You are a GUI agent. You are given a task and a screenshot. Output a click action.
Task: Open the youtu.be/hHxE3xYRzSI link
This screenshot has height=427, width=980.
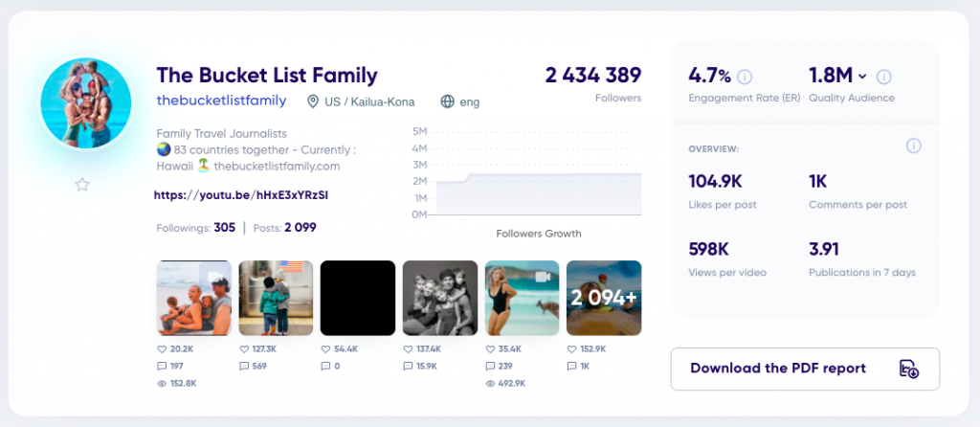coord(240,195)
